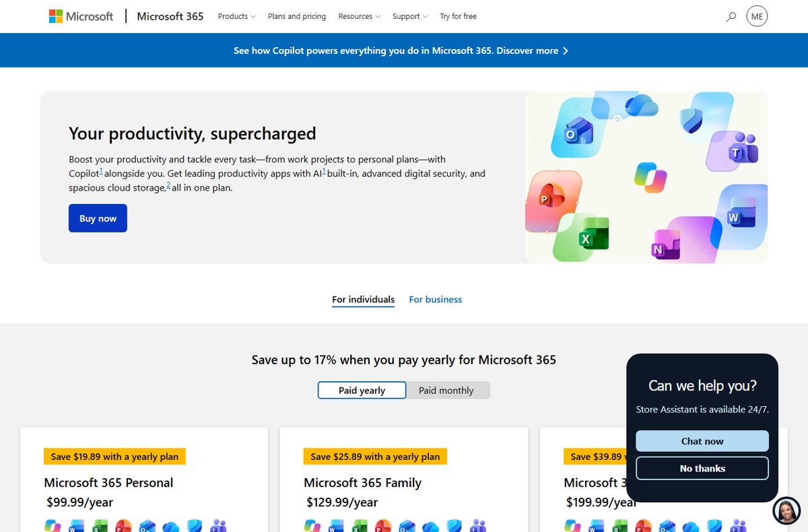Click the Defender shield icon in hero image
This screenshot has width=808, height=532.
tap(692, 120)
